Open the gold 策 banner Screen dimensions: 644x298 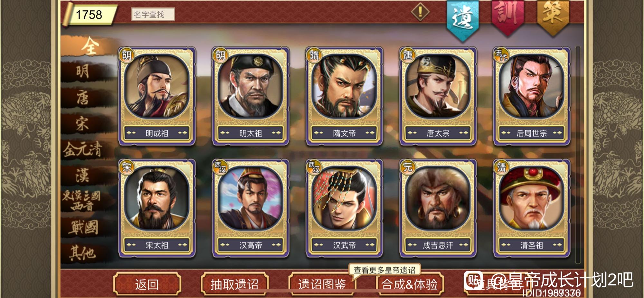pyautogui.click(x=553, y=17)
